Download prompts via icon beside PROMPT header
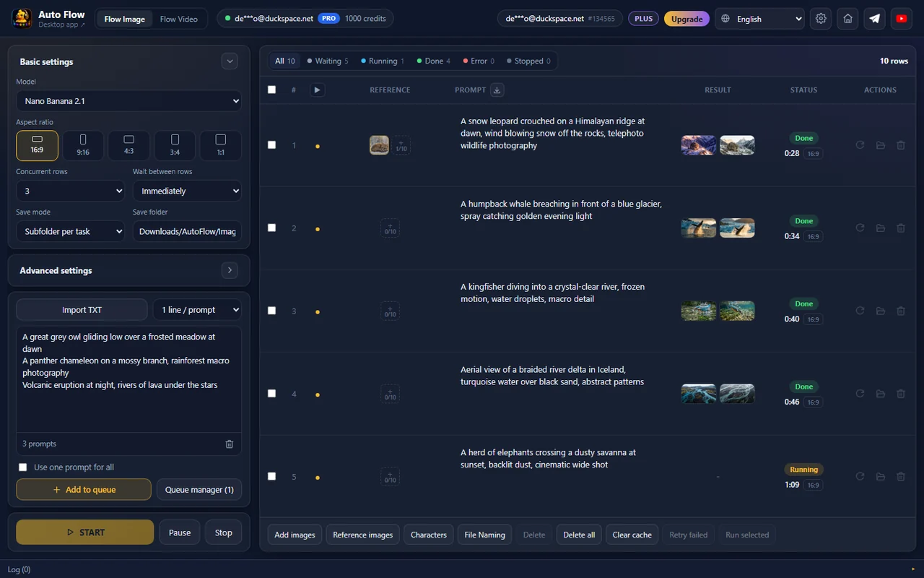The width and height of the screenshot is (924, 578). point(497,90)
